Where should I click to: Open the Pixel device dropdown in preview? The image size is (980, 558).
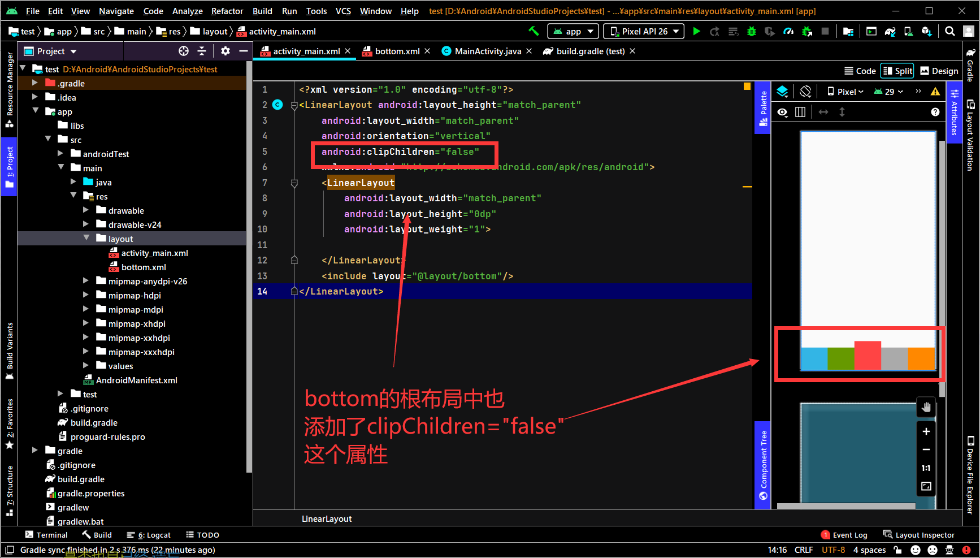pyautogui.click(x=845, y=92)
